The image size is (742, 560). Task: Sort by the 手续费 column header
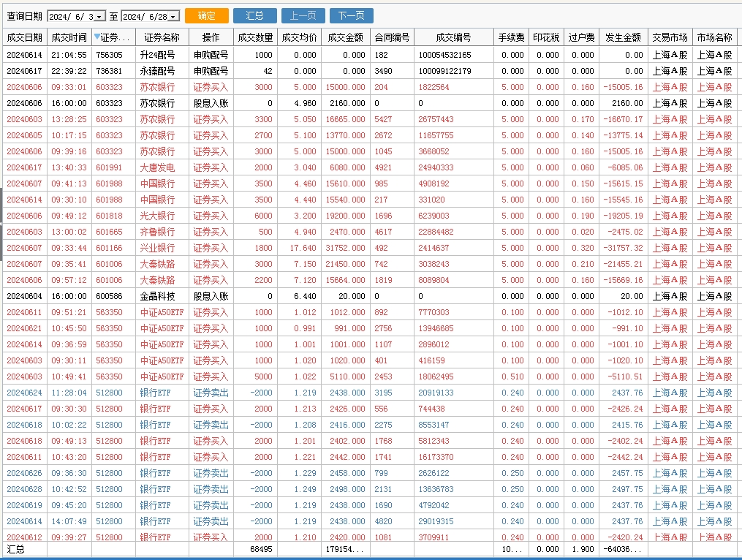point(511,37)
